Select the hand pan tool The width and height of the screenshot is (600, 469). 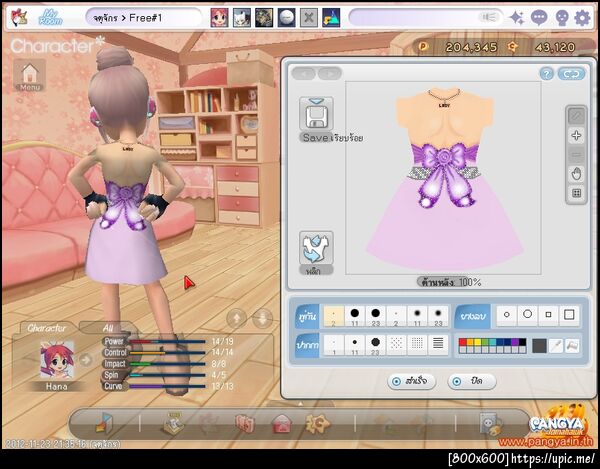(x=576, y=174)
